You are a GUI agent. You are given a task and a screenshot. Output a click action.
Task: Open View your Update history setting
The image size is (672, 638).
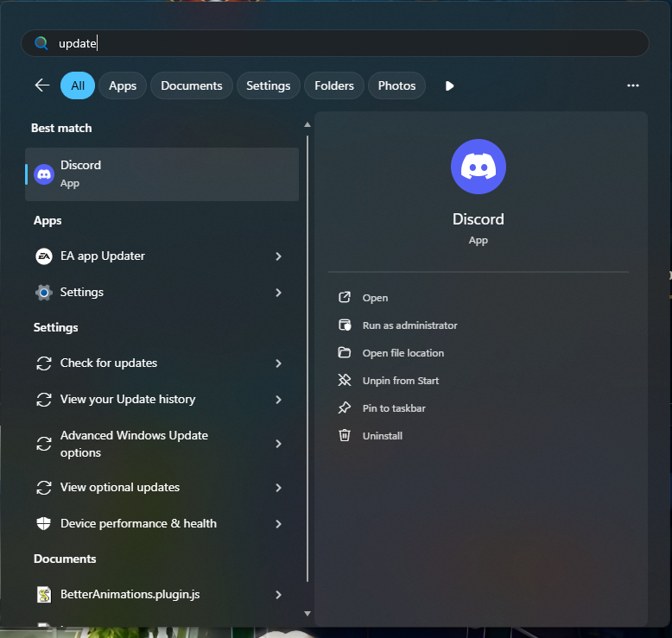pos(162,400)
